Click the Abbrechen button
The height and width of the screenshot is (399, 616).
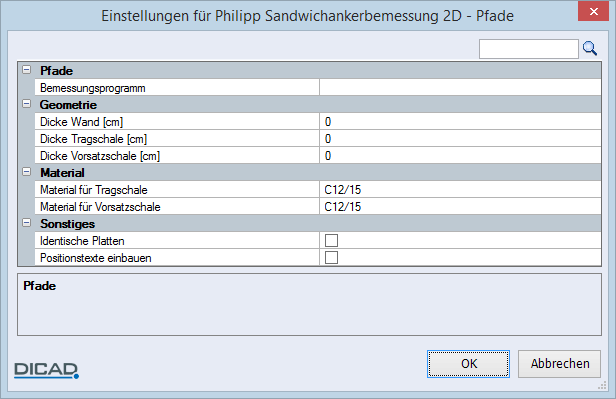(559, 364)
